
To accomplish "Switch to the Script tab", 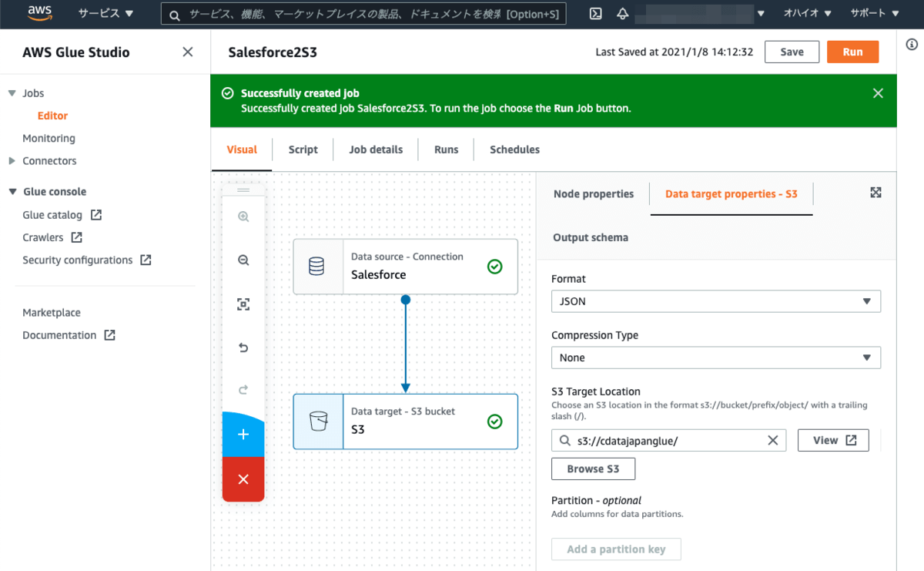I will tap(303, 149).
